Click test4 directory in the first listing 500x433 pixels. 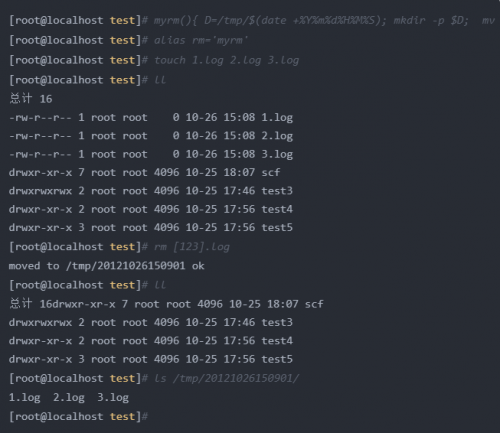(277, 209)
